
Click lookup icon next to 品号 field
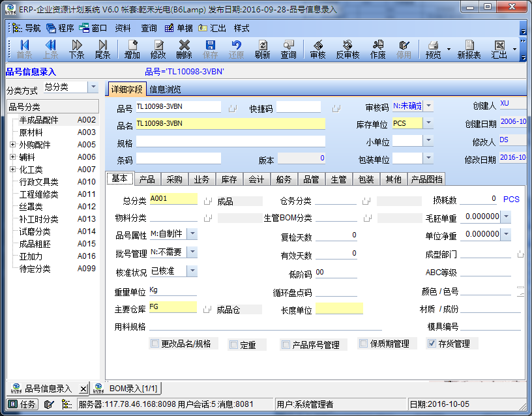click(233, 108)
